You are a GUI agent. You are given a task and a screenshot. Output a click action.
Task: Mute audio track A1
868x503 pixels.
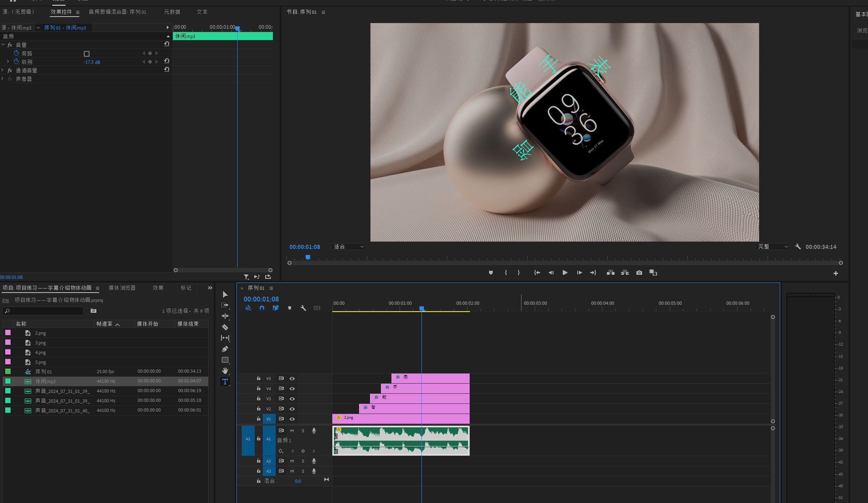pos(292,431)
